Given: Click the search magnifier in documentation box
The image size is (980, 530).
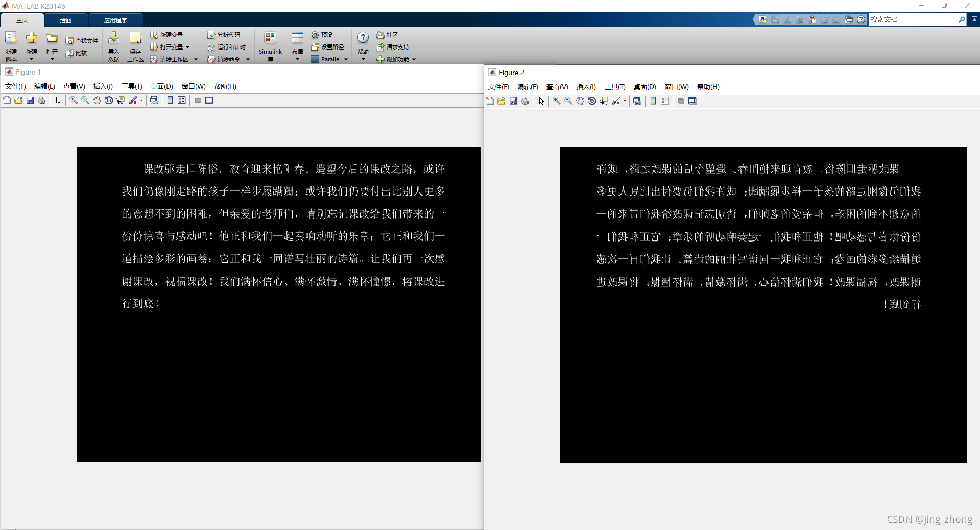Looking at the screenshot, I should coord(962,19).
